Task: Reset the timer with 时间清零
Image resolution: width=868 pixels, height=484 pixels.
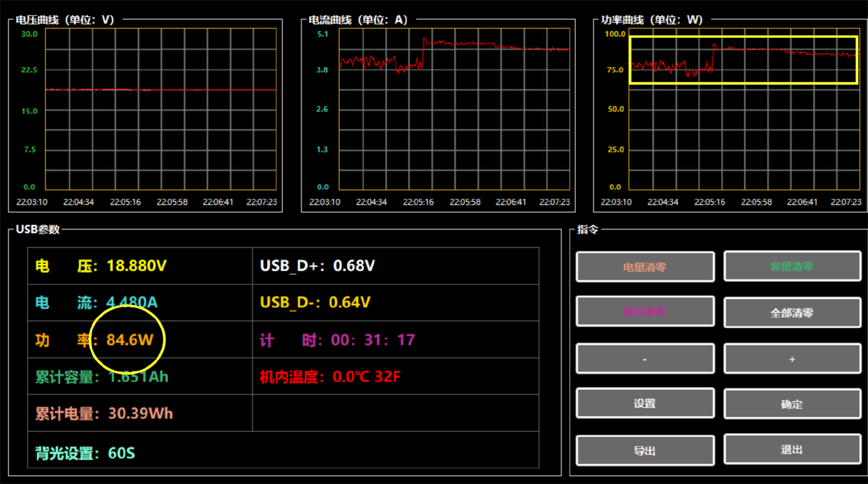Action: (645, 311)
